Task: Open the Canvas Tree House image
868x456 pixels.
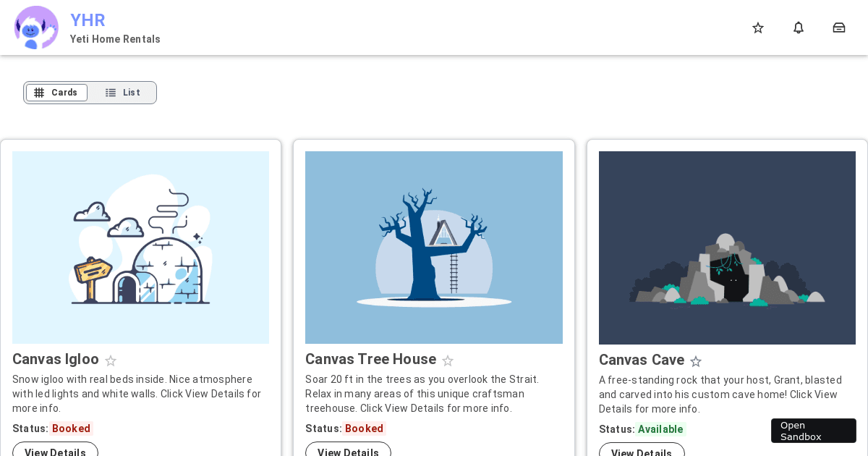Action: [434, 248]
